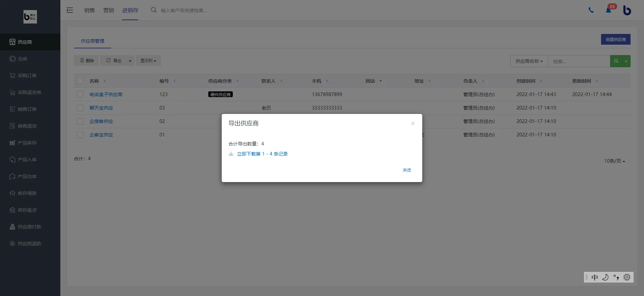Open the 固话 column dropdown arrow
Image resolution: width=644 pixels, height=296 pixels.
point(381,81)
